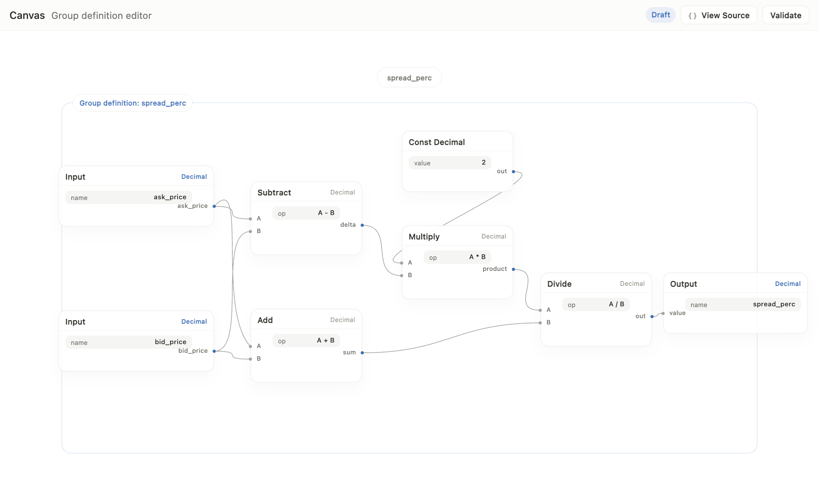Viewport: 819px width, 504px height.
Task: Click the Divide node B input port
Action: pyautogui.click(x=540, y=323)
